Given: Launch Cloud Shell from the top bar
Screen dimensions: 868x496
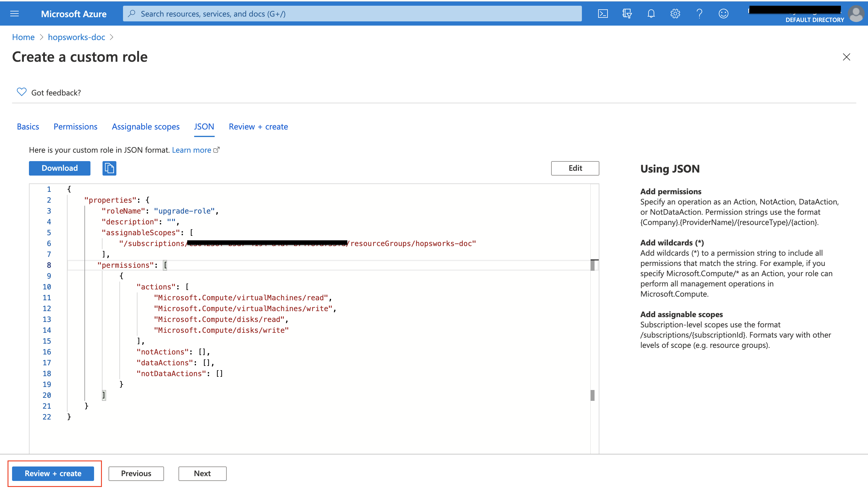Looking at the screenshot, I should click(x=603, y=14).
